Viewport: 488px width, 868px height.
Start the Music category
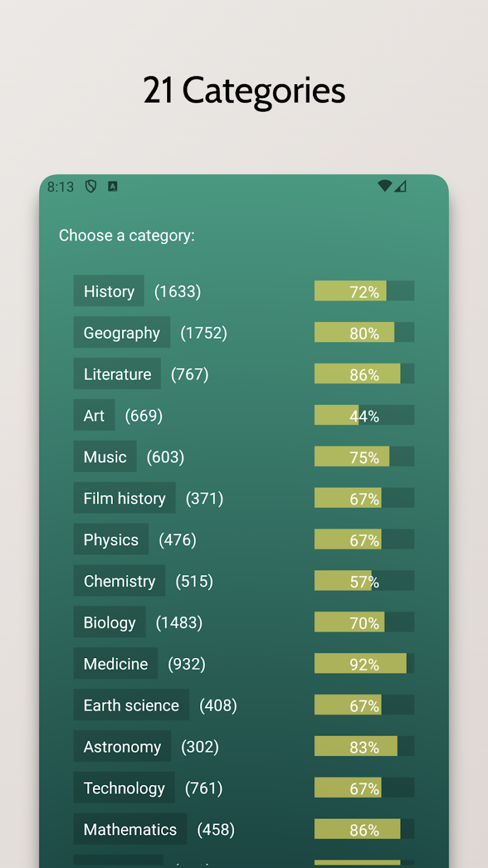click(105, 457)
